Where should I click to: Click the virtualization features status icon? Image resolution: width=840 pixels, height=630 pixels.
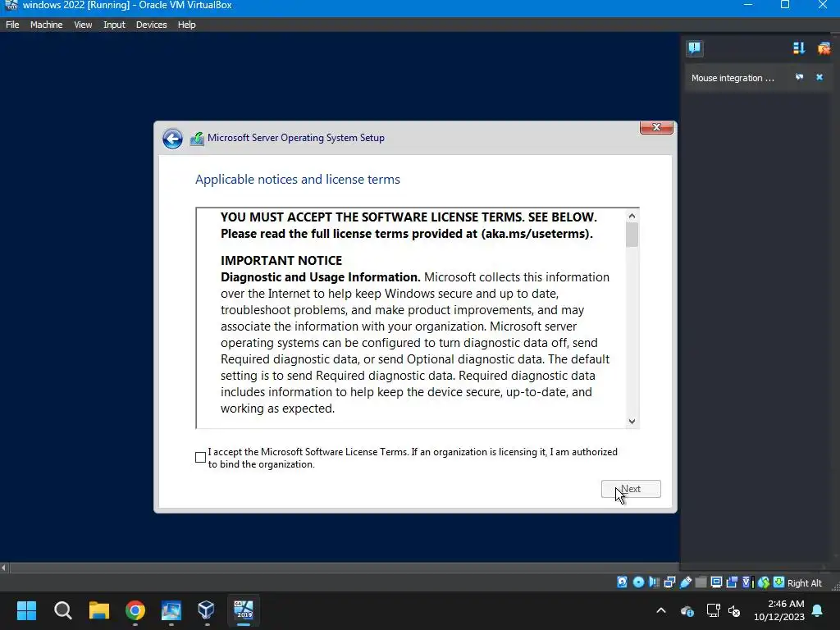point(748,582)
